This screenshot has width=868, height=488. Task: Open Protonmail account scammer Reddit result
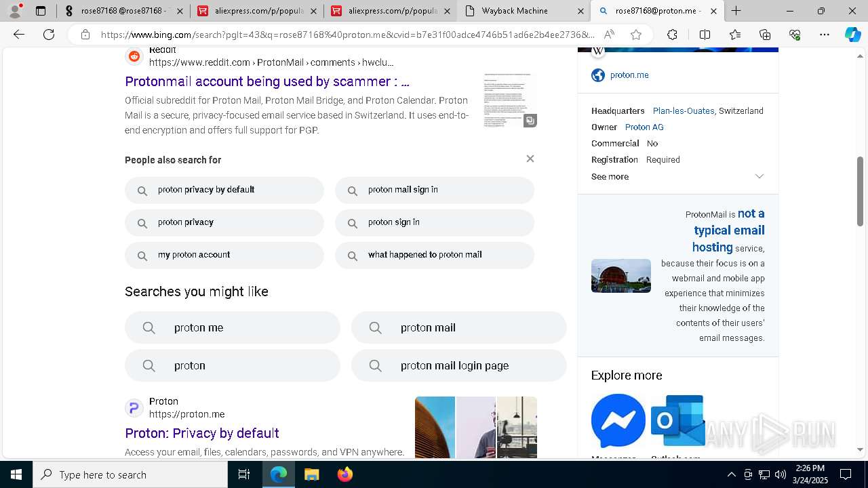pos(267,81)
